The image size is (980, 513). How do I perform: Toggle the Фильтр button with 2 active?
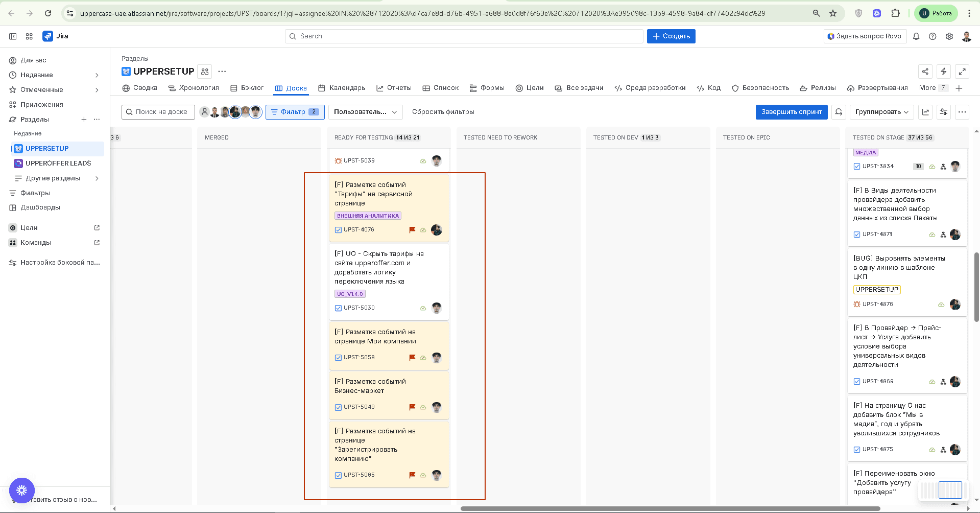295,112
